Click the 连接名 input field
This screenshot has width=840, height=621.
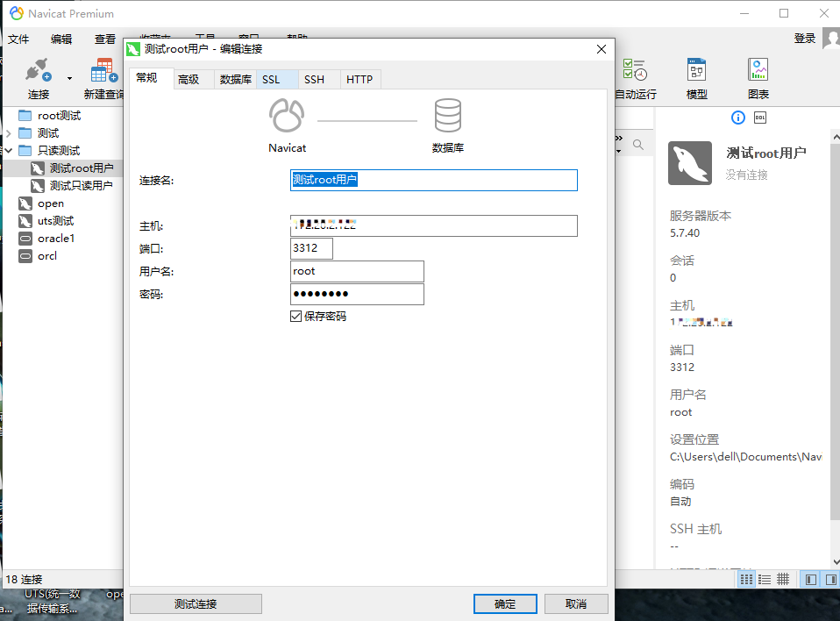tap(434, 180)
